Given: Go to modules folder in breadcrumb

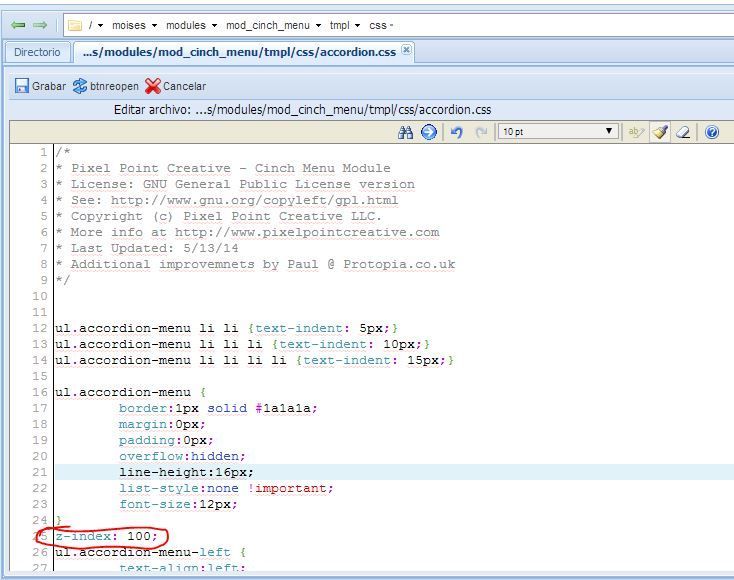Looking at the screenshot, I should click(186, 25).
